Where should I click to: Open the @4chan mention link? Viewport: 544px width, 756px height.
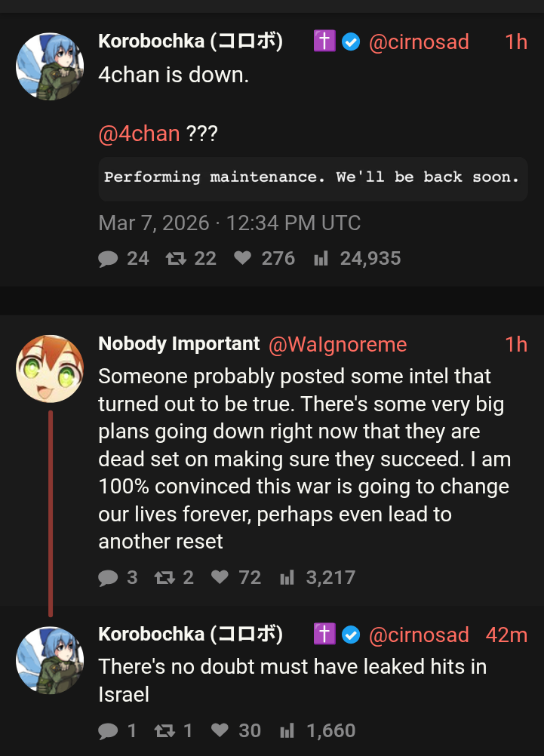[x=139, y=134]
